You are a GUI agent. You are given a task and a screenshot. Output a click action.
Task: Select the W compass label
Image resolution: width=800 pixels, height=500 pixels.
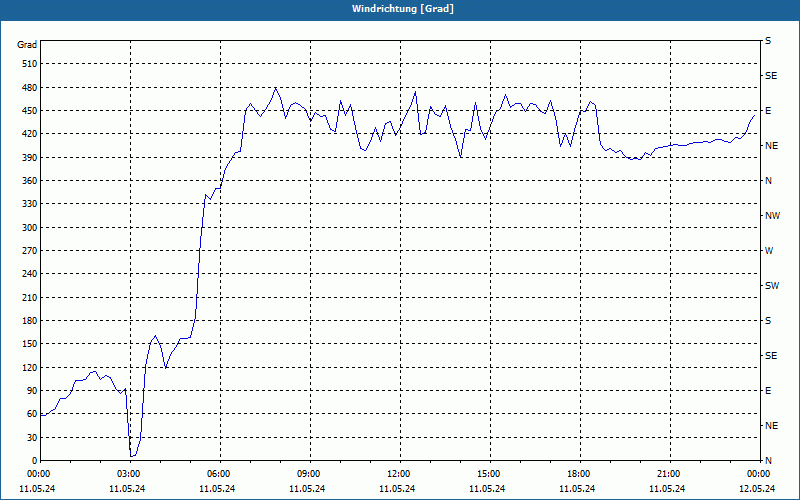click(769, 251)
